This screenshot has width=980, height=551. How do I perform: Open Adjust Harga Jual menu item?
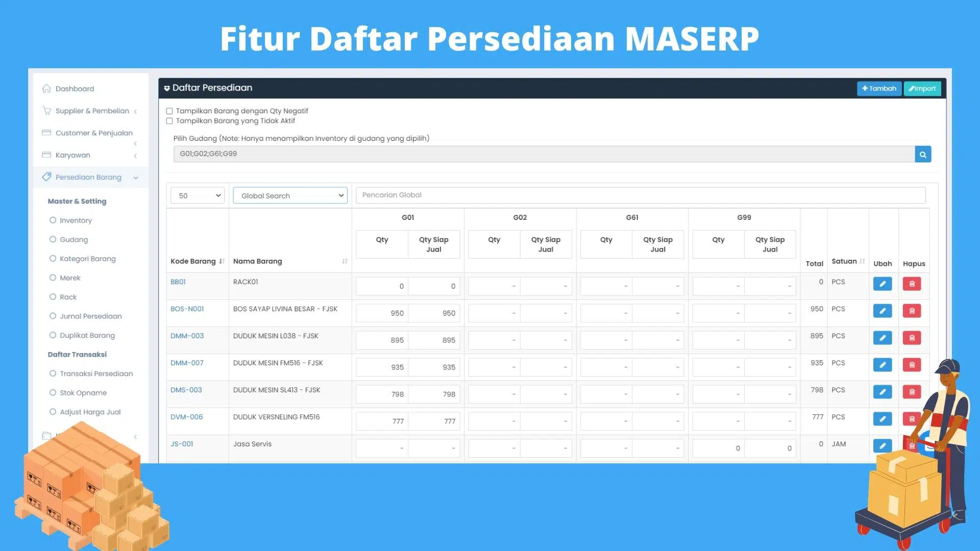click(x=90, y=412)
